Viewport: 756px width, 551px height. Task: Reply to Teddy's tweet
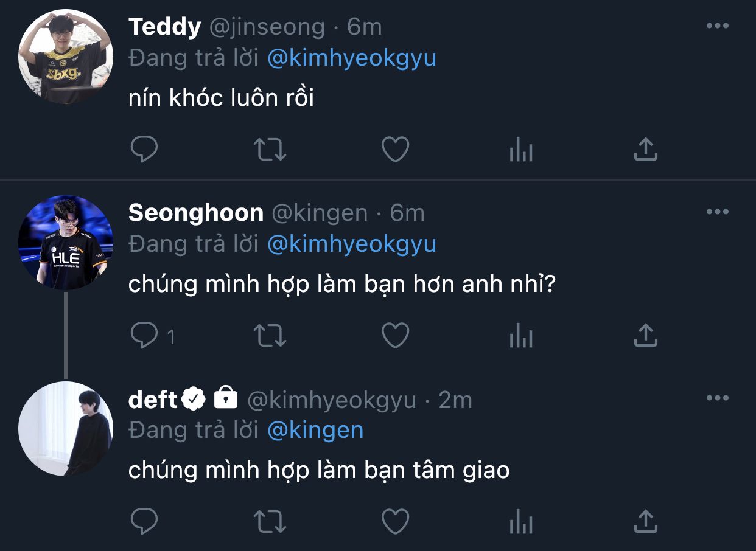click(144, 149)
